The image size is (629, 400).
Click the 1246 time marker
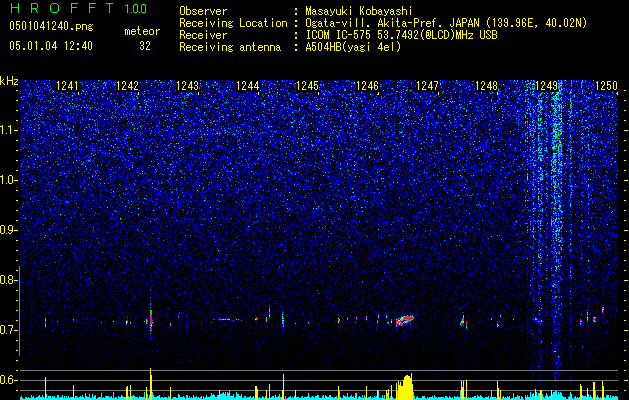pos(367,85)
